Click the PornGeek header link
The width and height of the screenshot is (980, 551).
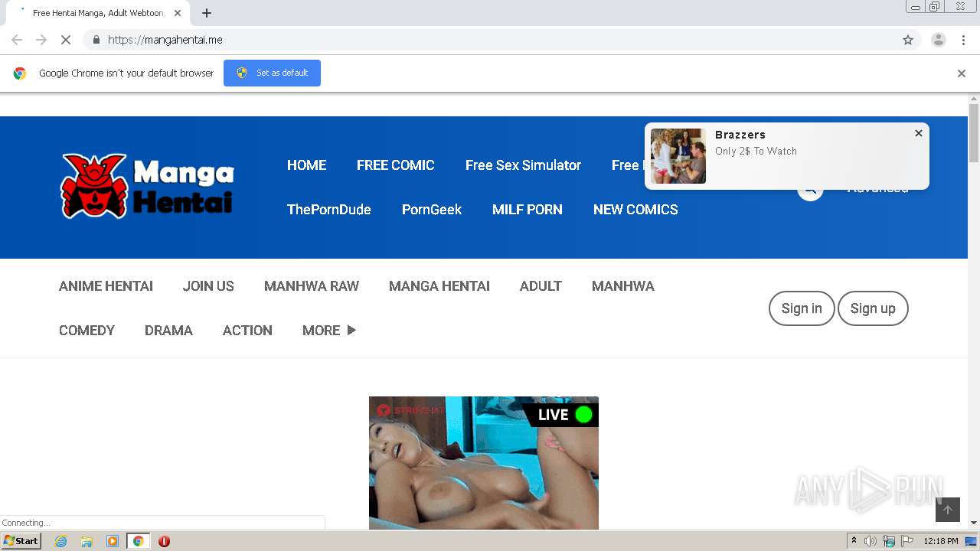432,210
